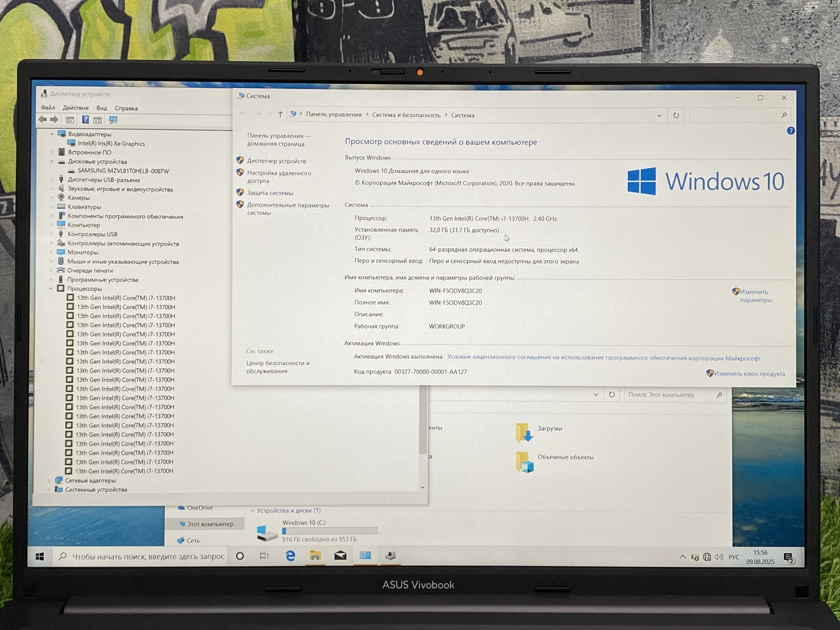This screenshot has width=840, height=630.
Task: Click the up arrow in System window navigation
Action: [280, 114]
